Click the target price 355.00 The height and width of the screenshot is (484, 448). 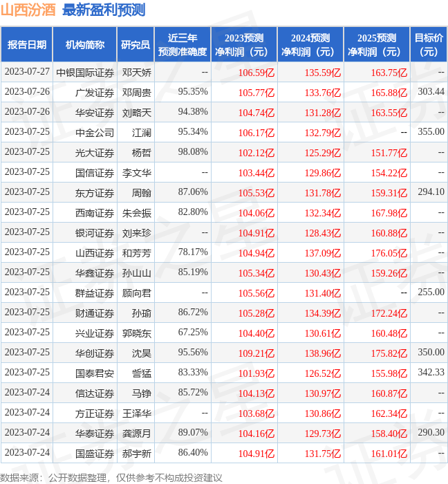click(431, 132)
